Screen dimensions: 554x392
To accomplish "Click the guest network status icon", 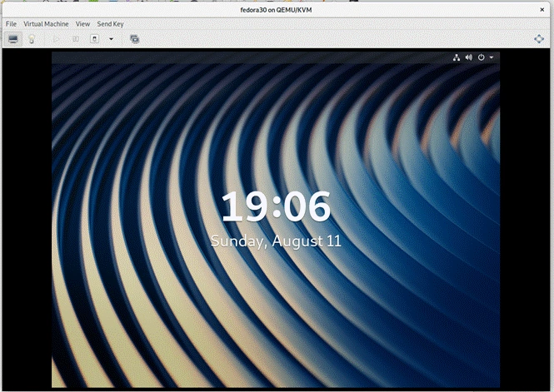I will point(457,57).
